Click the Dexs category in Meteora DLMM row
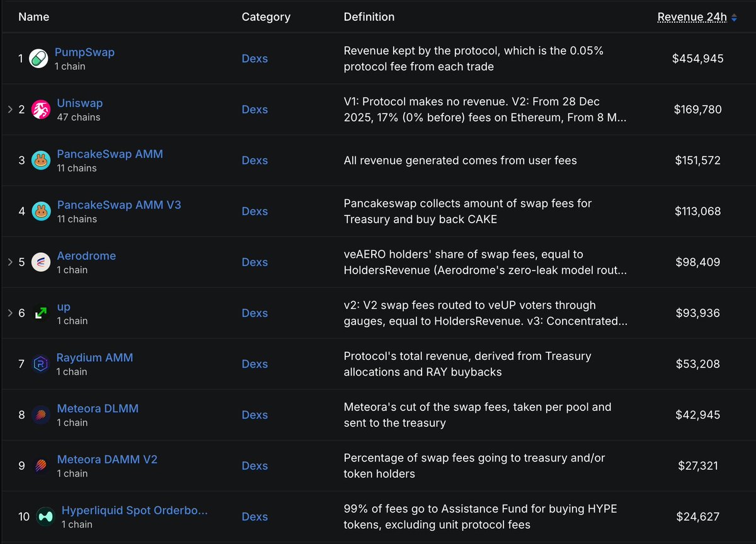Screen dimensions: 756x544 (255, 415)
